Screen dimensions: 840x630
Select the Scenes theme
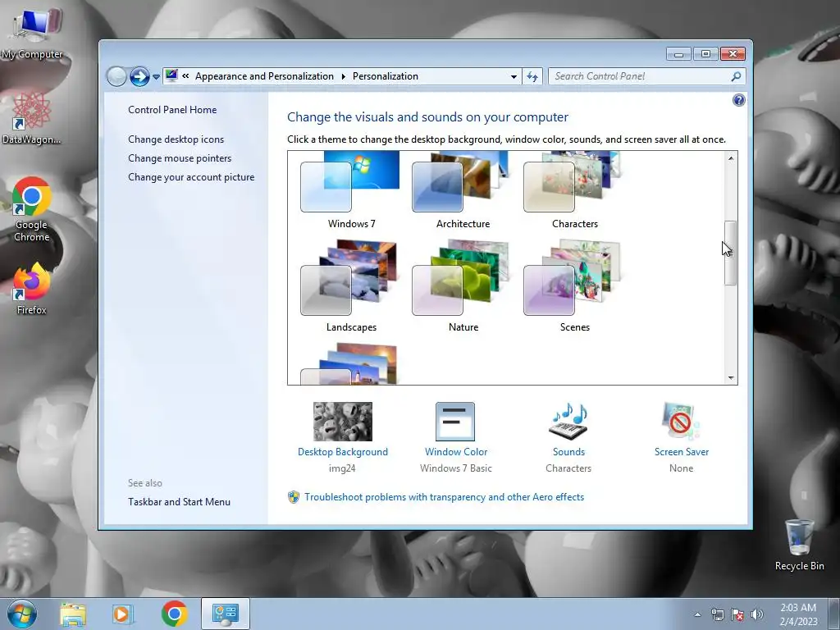[574, 286]
